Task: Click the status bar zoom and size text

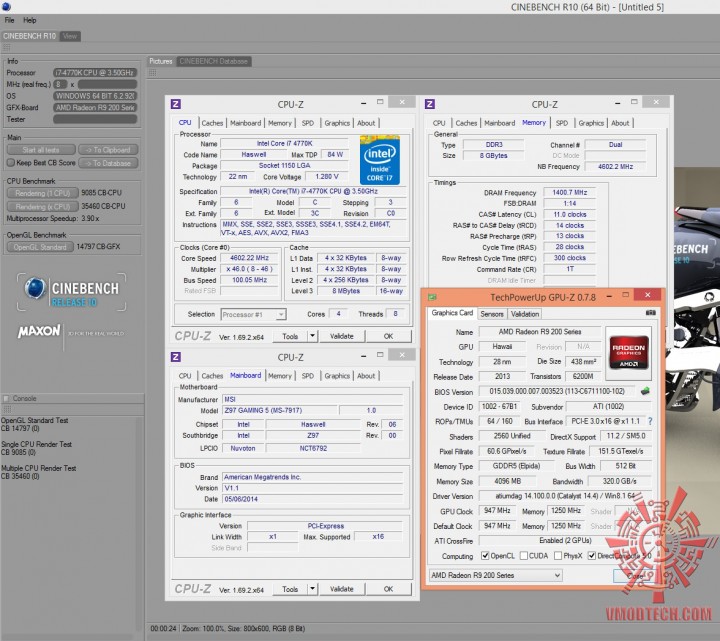Action: point(243,628)
